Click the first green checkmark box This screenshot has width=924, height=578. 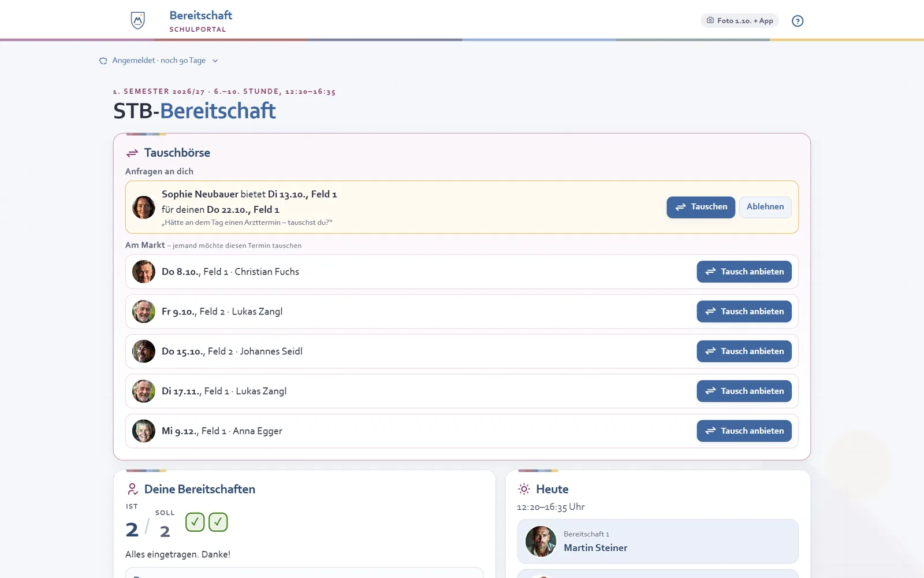[195, 522]
